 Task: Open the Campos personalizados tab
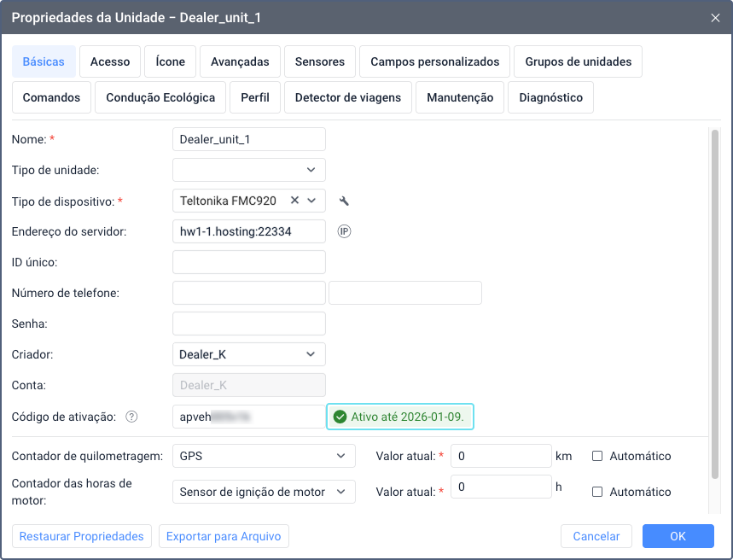coord(434,61)
